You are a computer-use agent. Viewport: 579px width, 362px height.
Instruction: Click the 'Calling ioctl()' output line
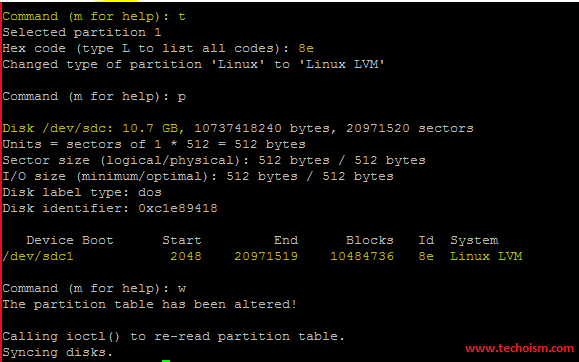point(174,337)
